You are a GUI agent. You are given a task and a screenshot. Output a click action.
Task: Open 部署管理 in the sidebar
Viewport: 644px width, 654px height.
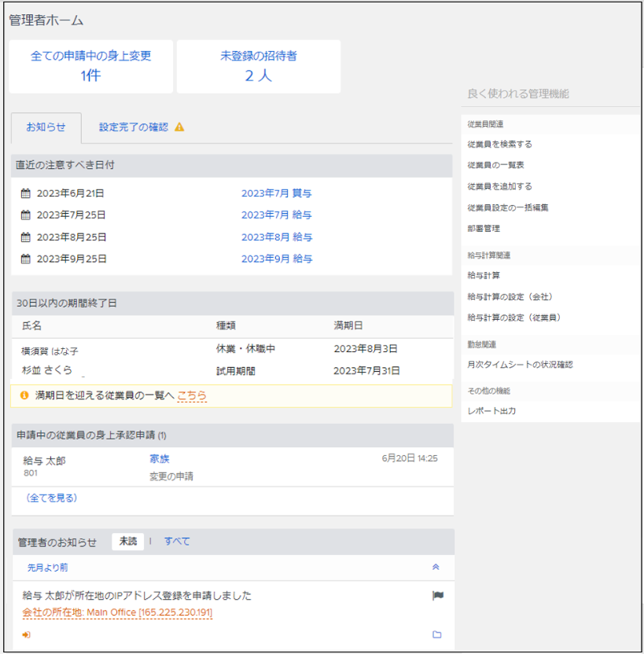click(484, 229)
